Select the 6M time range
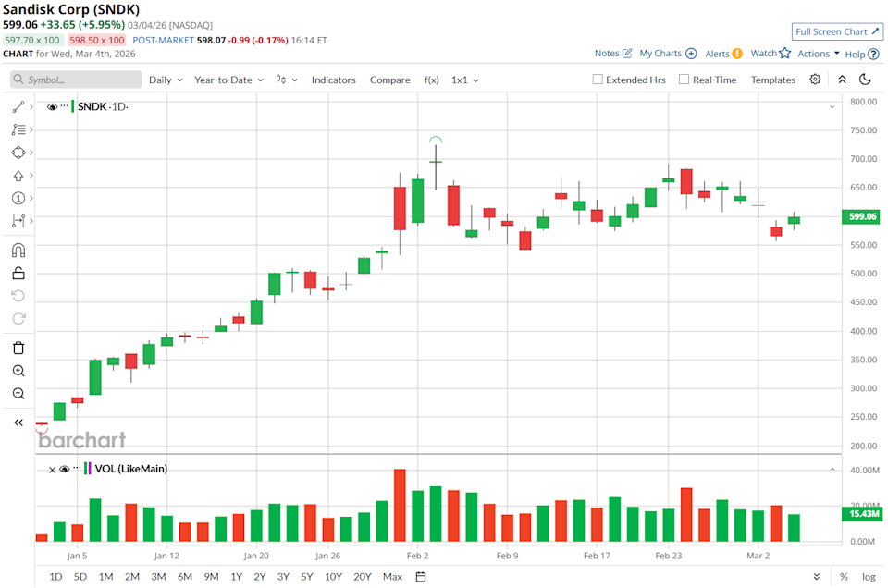888x588 pixels. (x=185, y=577)
